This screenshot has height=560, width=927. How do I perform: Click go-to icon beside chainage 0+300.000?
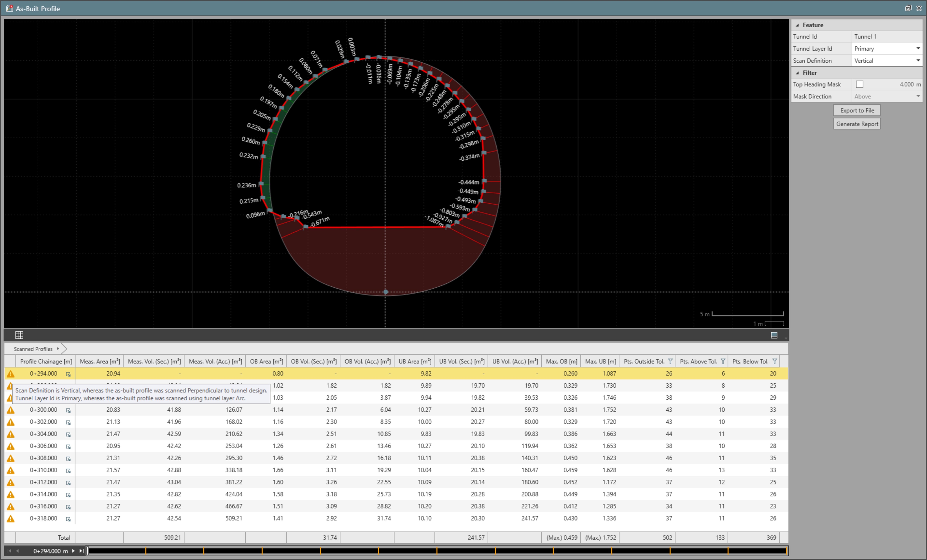68,410
